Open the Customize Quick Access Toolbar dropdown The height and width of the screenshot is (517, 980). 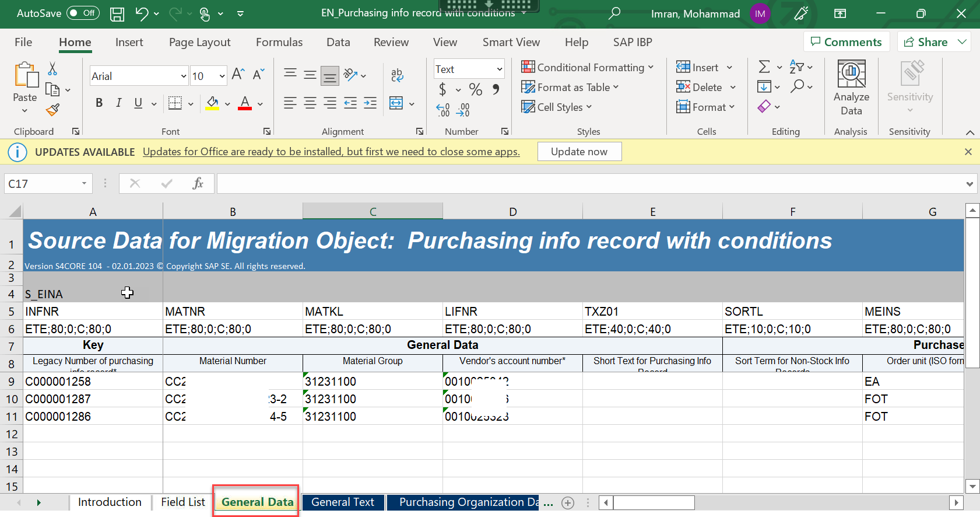tap(241, 13)
